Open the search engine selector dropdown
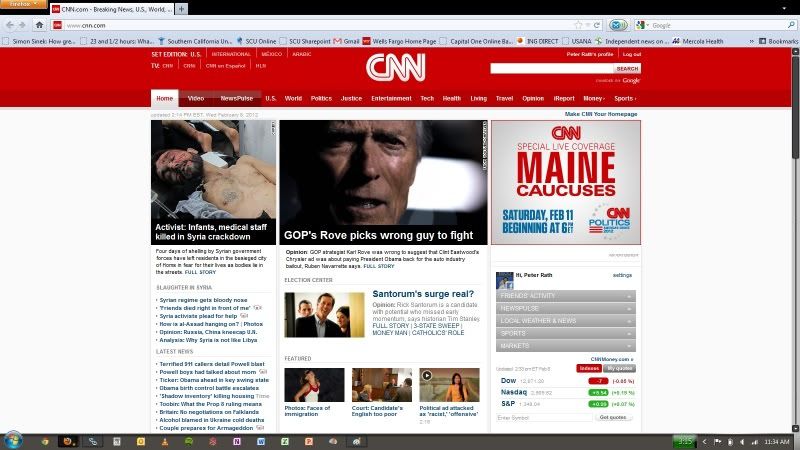 643,25
